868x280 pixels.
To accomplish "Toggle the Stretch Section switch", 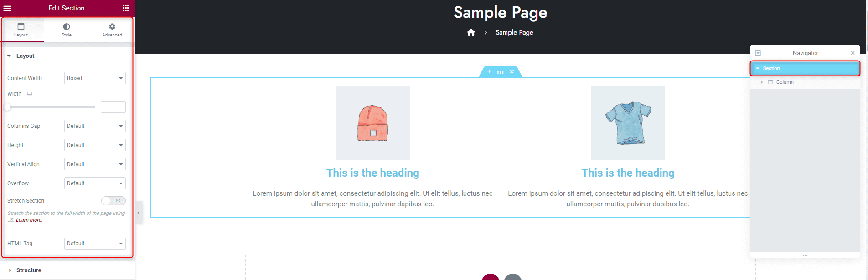I will [113, 201].
